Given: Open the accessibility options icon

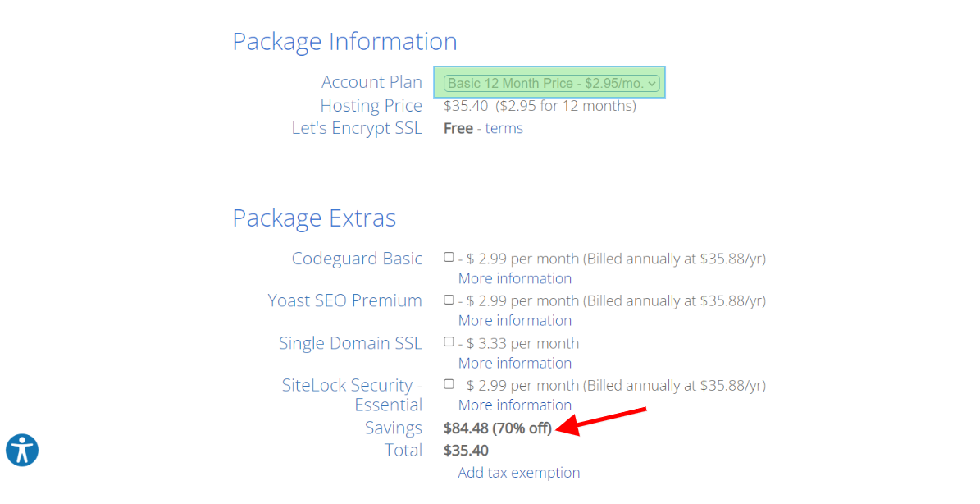Looking at the screenshot, I should click(x=22, y=450).
